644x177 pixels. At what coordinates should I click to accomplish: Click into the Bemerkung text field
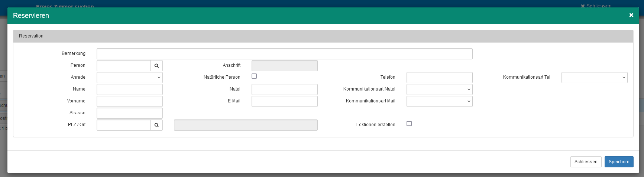coord(284,54)
